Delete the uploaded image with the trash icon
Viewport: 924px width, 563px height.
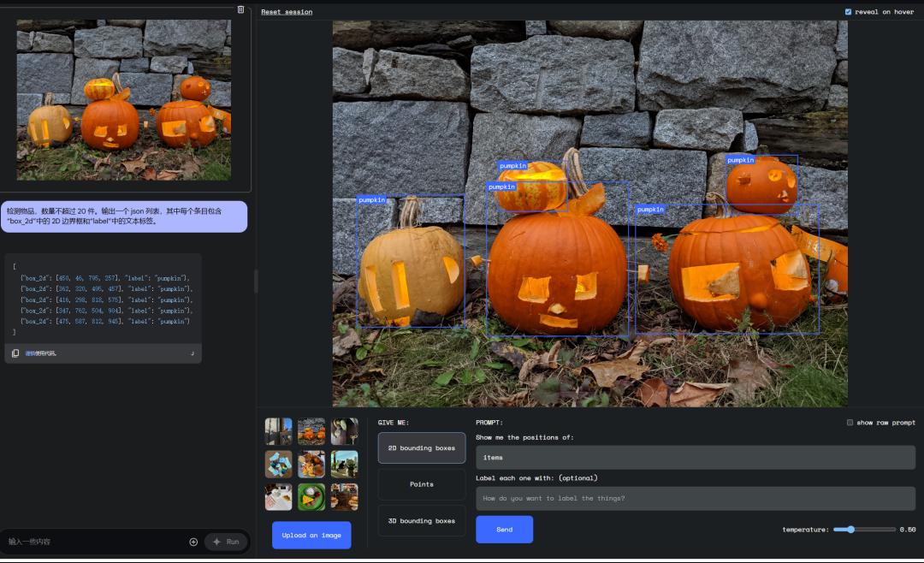240,9
